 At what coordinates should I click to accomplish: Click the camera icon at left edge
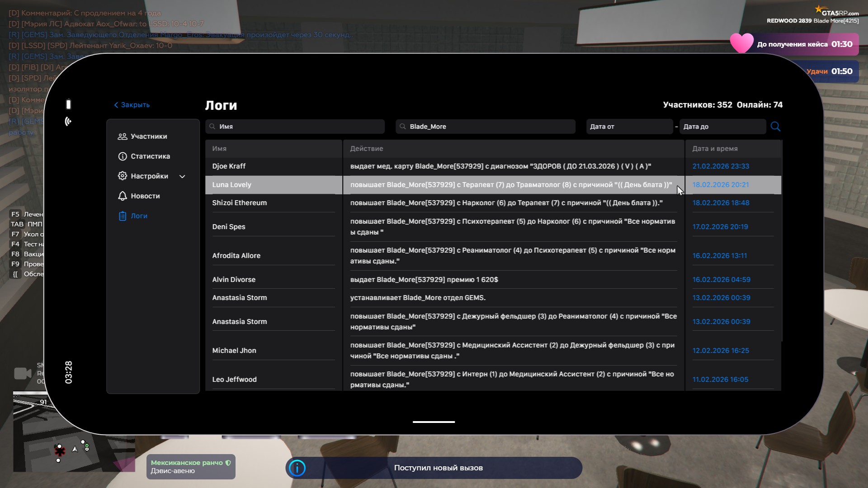point(22,373)
